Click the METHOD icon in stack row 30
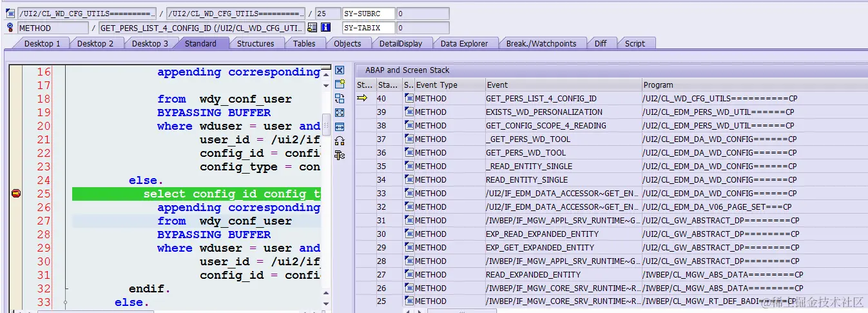The image size is (868, 313). (x=409, y=234)
